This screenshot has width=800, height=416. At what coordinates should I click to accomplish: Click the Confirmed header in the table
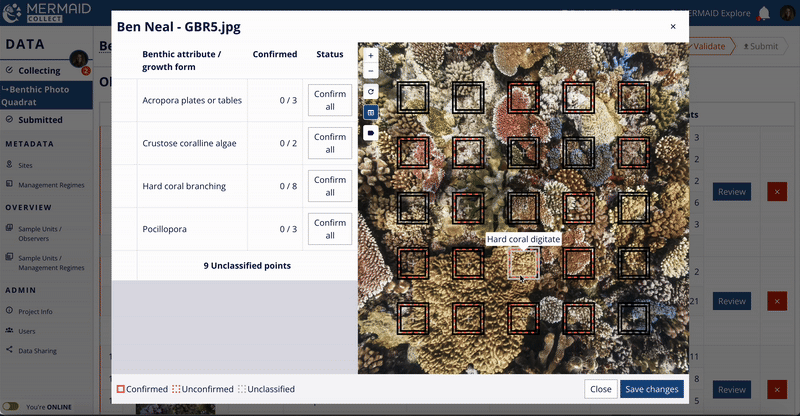pos(274,54)
